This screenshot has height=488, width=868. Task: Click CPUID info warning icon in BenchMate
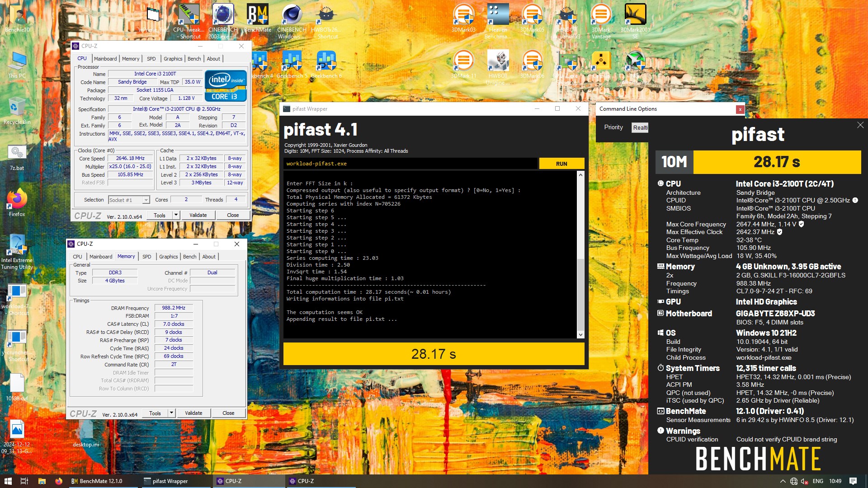click(855, 200)
